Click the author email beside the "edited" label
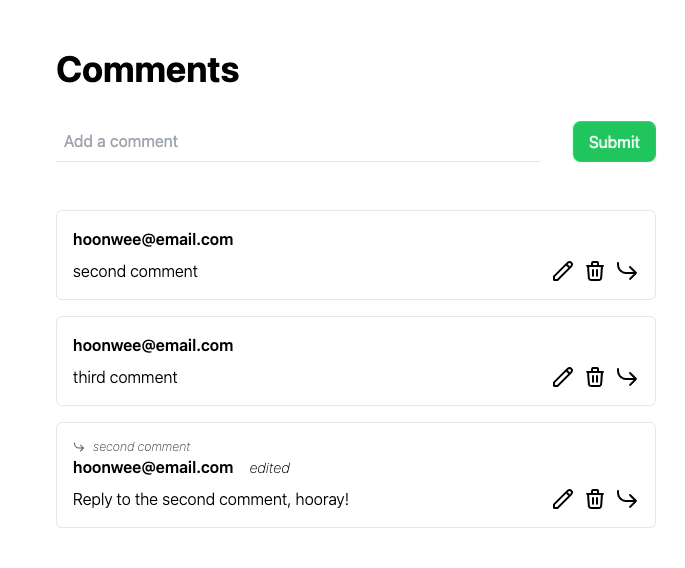Screen dimensions: 685x568 [x=153, y=468]
